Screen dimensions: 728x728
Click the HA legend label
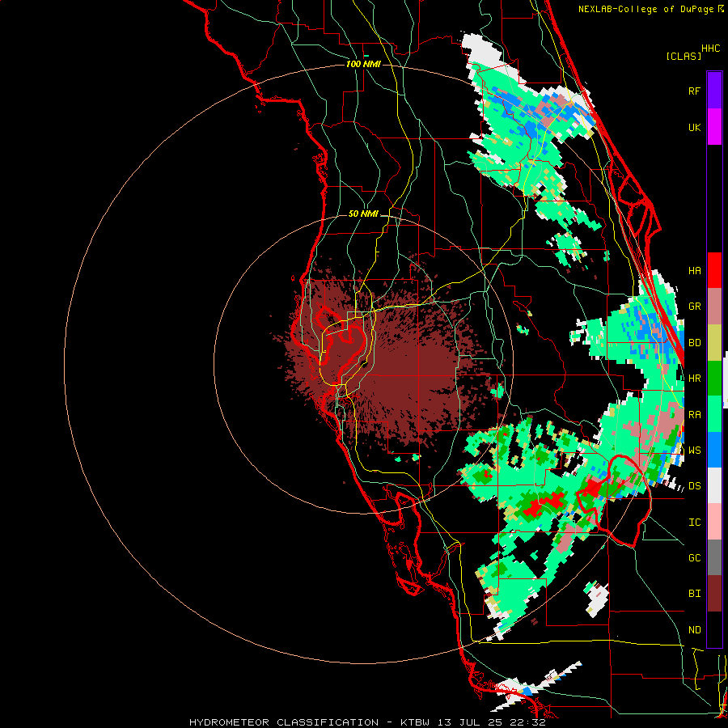[x=694, y=271]
